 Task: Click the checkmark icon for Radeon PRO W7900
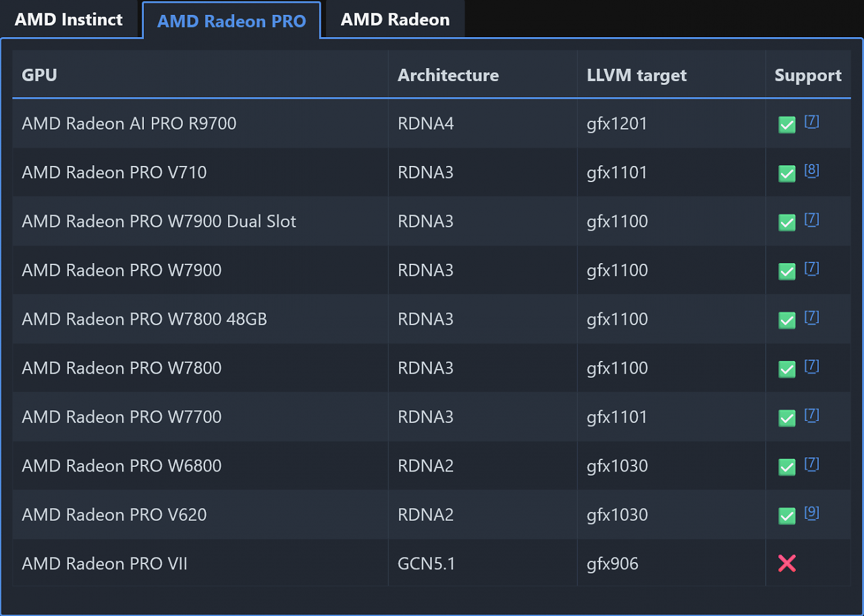coord(786,271)
